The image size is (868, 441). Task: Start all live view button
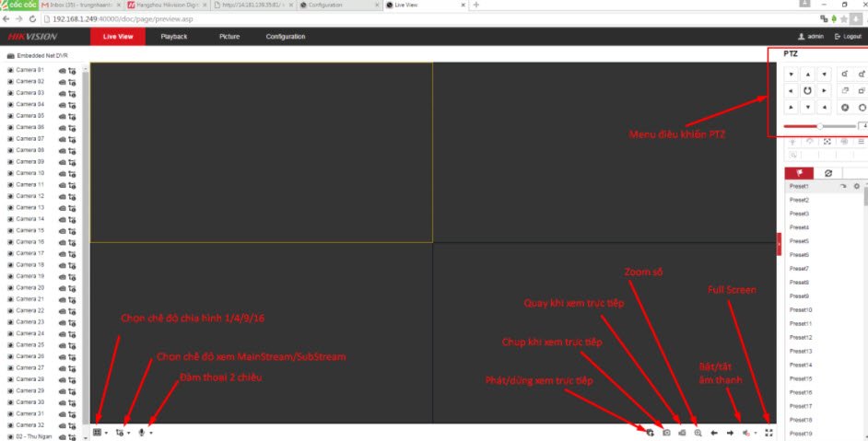click(650, 432)
